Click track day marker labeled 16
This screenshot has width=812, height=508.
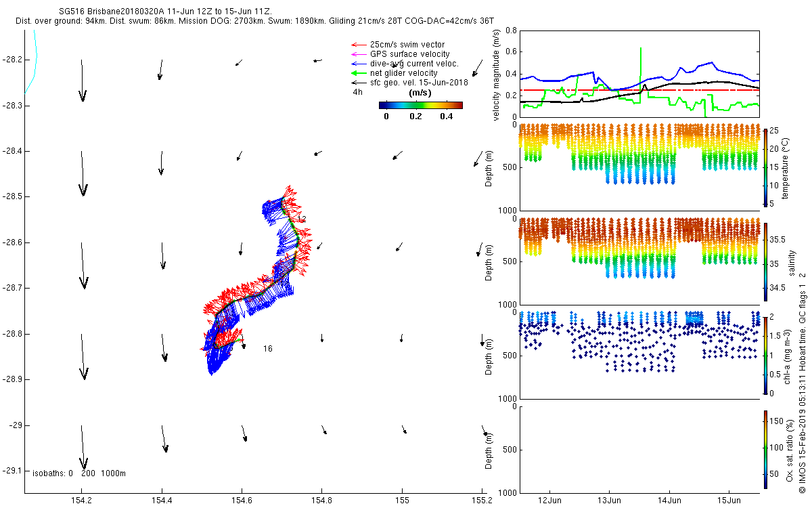(268, 349)
